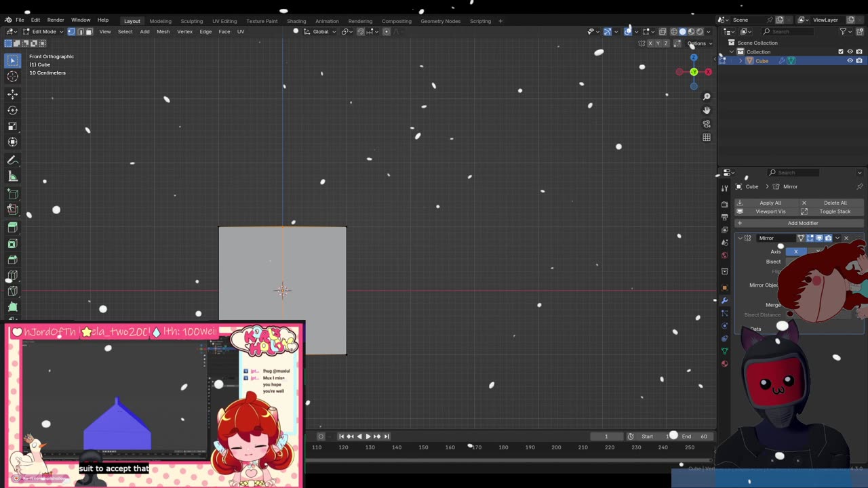Switch to UV Editing workspace tab
The image size is (868, 488).
pos(224,21)
